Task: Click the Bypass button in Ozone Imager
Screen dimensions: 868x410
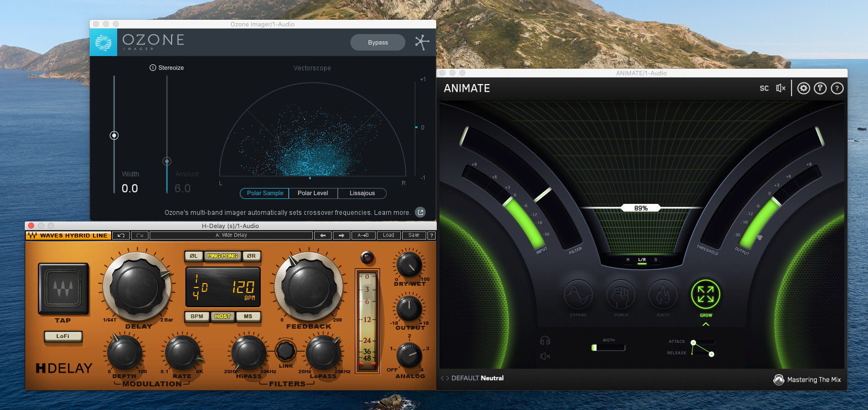Action: point(378,42)
